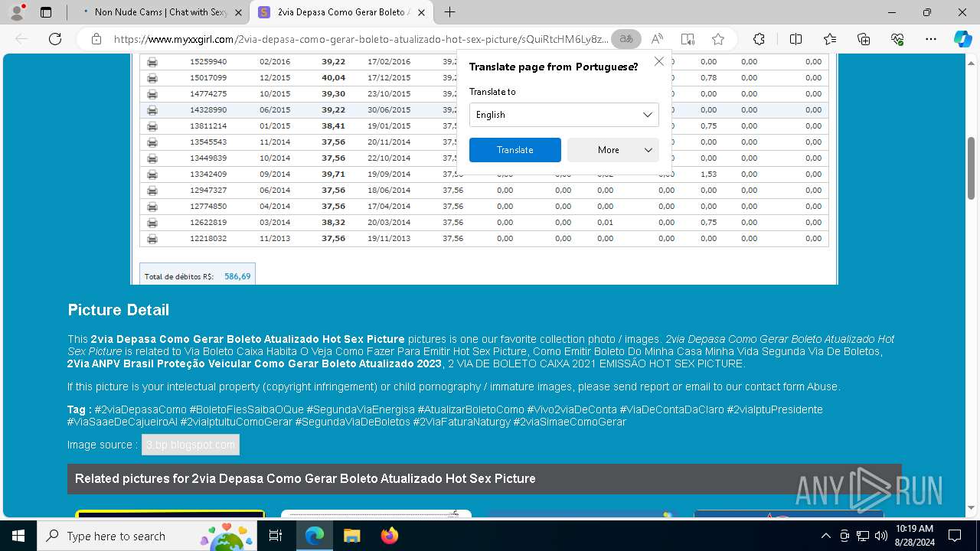The height and width of the screenshot is (551, 980).
Task: Click the page vertical scrollbar thumb
Action: (x=972, y=168)
